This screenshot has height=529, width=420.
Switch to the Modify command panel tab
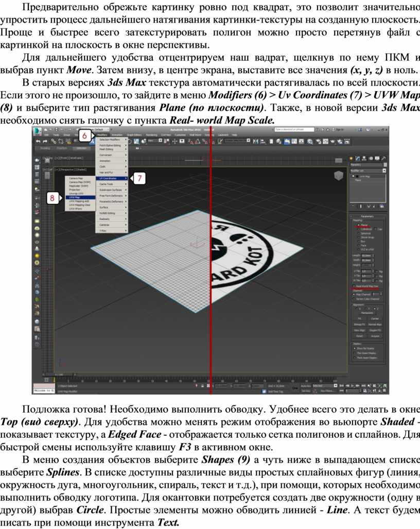[x=358, y=158]
